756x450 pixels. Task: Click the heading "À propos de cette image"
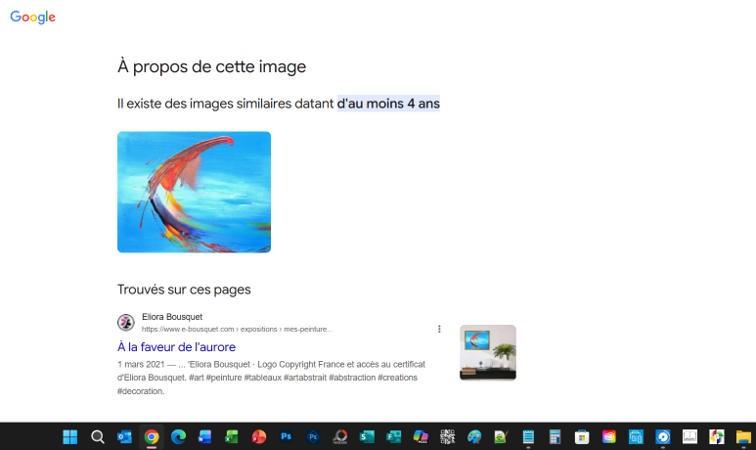(x=212, y=67)
